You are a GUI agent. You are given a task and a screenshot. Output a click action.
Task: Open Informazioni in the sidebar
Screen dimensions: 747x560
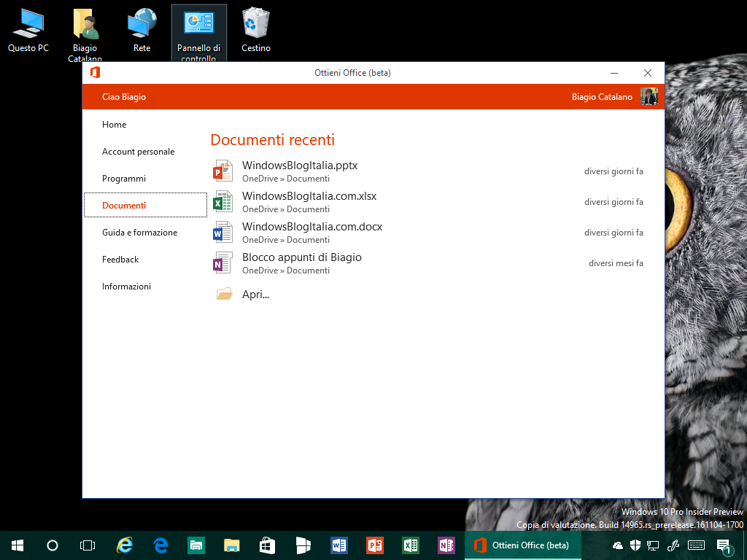tap(126, 286)
